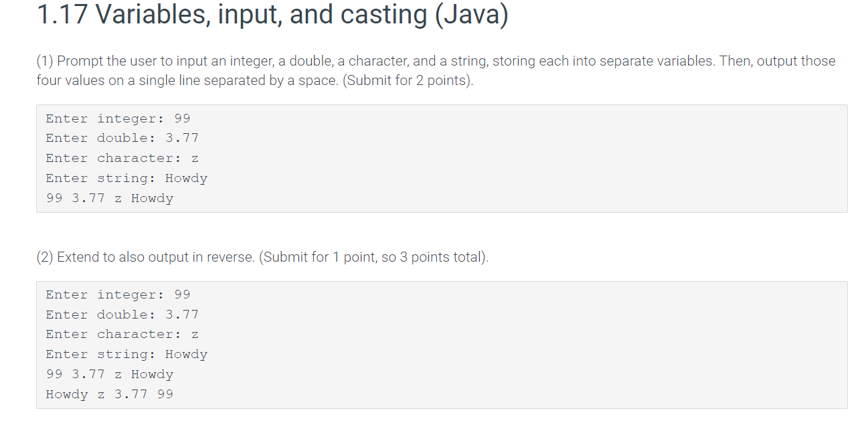Click "Enter character: z" in first code block
The image size is (868, 427).
point(122,159)
